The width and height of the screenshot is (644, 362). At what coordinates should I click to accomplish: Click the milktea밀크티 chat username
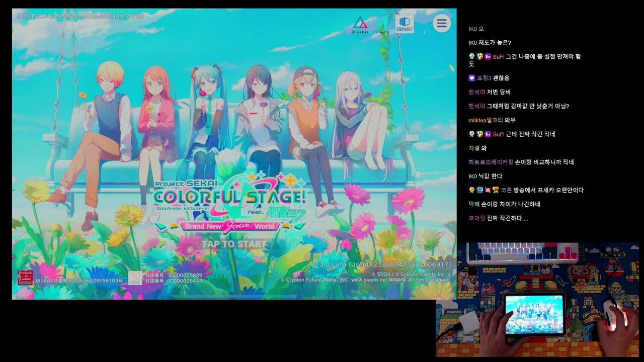tap(485, 120)
